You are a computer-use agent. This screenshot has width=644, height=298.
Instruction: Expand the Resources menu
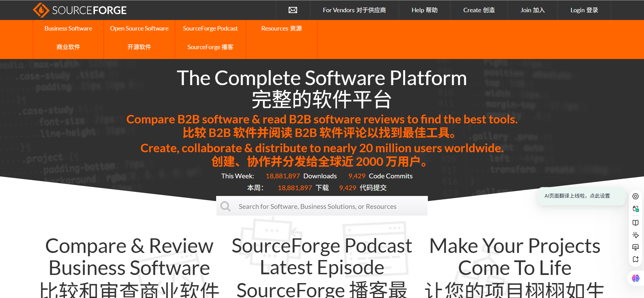[x=282, y=28]
